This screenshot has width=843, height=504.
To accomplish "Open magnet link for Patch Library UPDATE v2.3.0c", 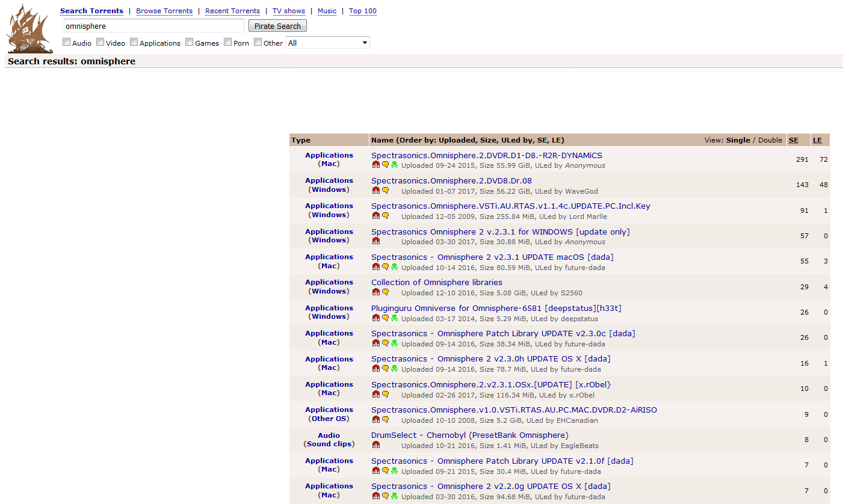I will pos(376,343).
